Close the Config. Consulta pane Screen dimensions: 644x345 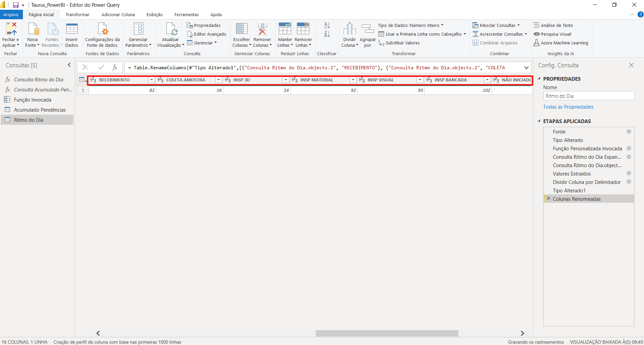[x=631, y=65]
